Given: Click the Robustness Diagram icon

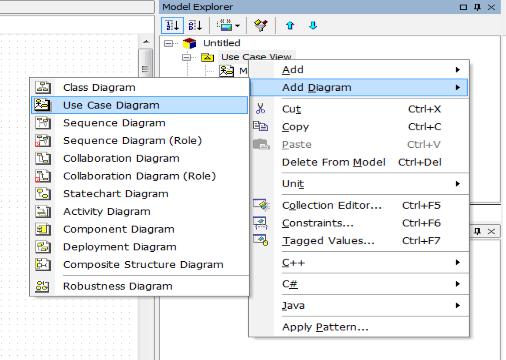Looking at the screenshot, I should pyautogui.click(x=42, y=286).
